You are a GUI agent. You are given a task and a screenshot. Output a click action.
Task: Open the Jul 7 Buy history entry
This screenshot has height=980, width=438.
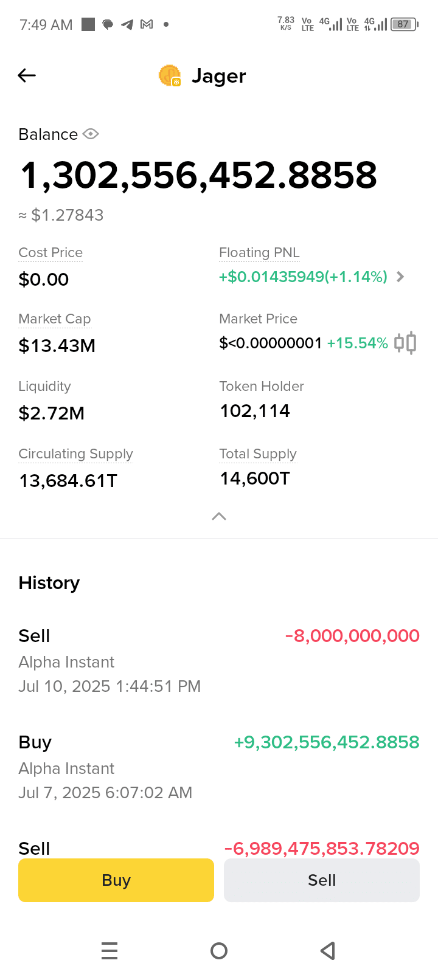coord(219,767)
